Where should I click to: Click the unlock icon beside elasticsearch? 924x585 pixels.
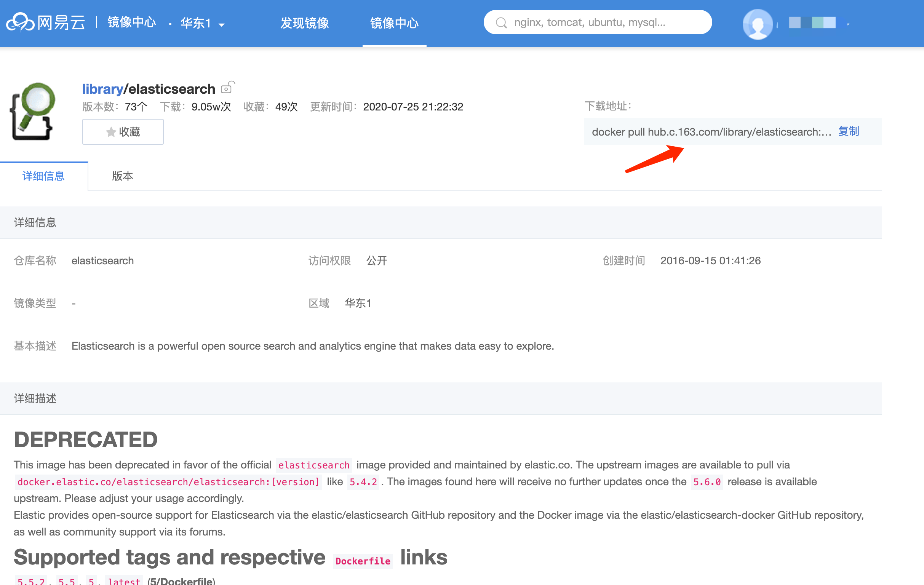(227, 88)
